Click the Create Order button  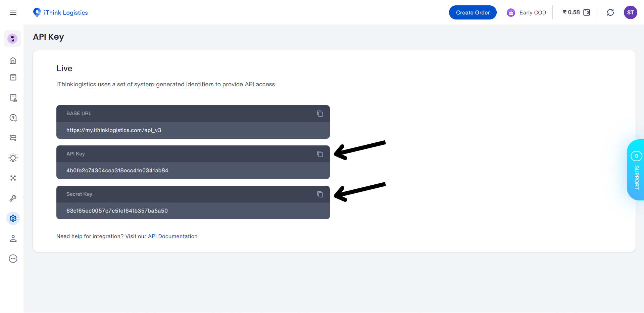473,12
